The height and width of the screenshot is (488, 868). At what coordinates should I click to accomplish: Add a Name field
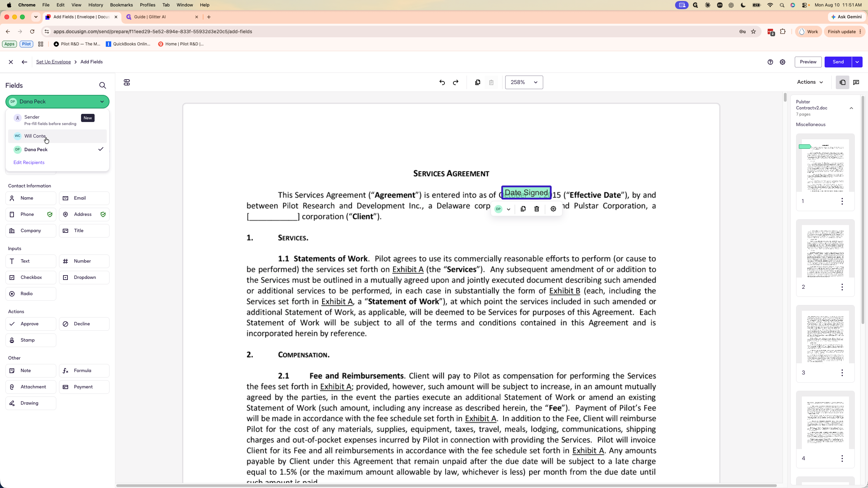coord(31,198)
